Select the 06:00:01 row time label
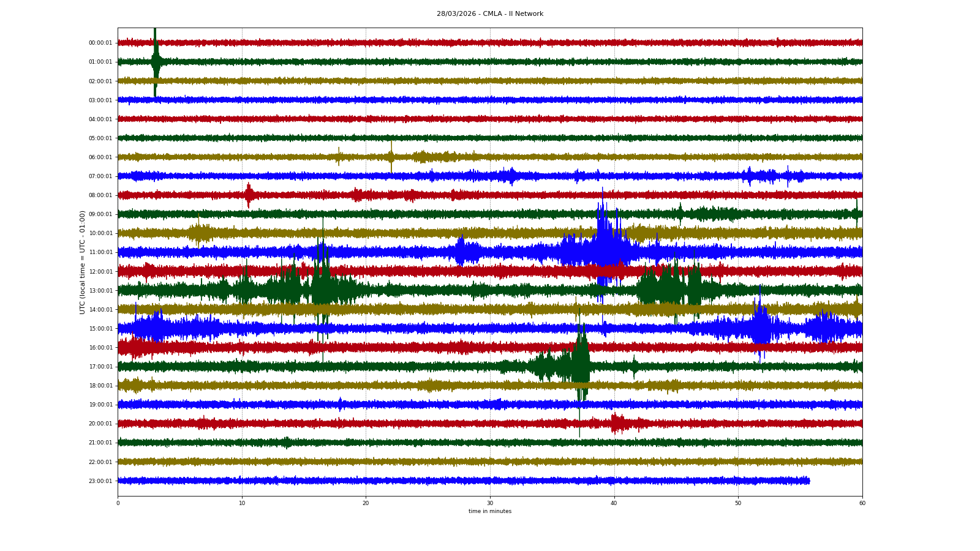The height and width of the screenshot is (551, 980). (100, 157)
